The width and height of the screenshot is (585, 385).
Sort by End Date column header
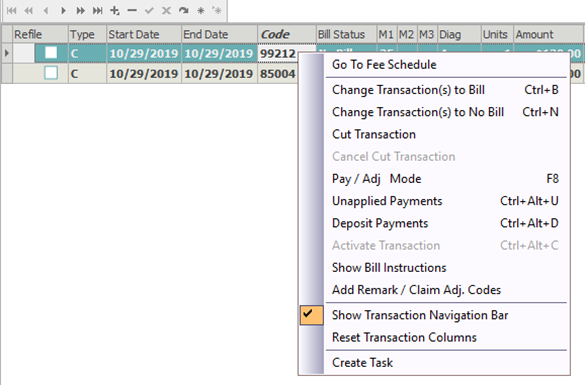tap(219, 34)
